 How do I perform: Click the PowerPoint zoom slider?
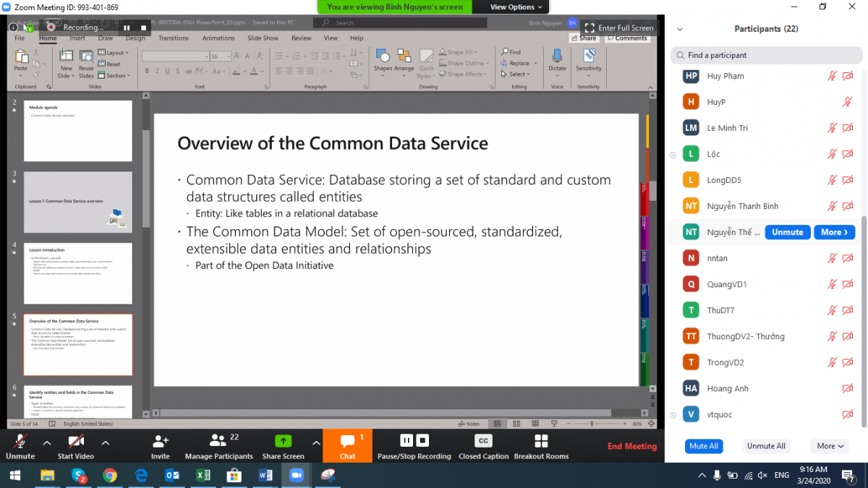(592, 424)
